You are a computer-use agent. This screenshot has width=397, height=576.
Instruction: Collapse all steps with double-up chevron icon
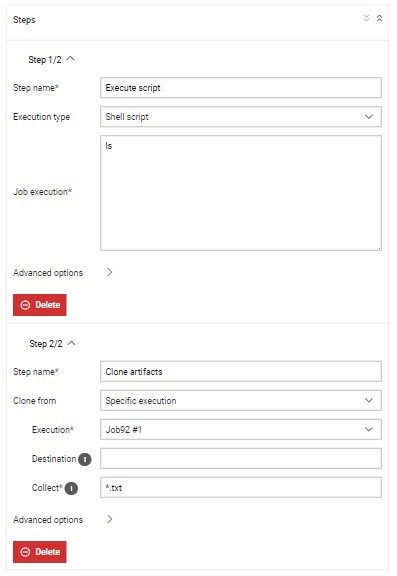coord(379,18)
